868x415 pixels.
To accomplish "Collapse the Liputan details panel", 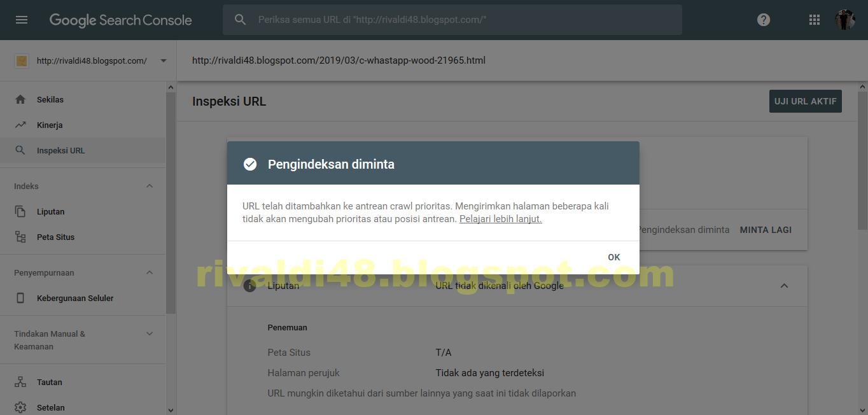I will pyautogui.click(x=784, y=285).
